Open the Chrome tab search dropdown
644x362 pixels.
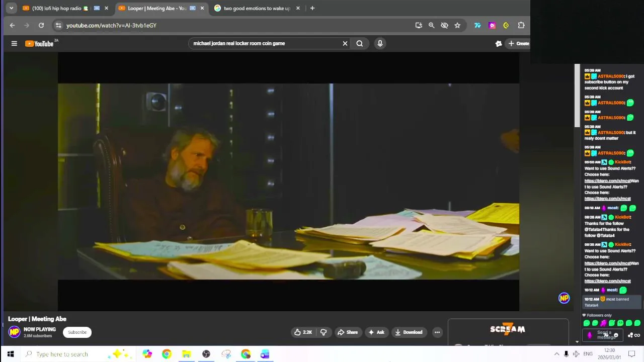11,8
